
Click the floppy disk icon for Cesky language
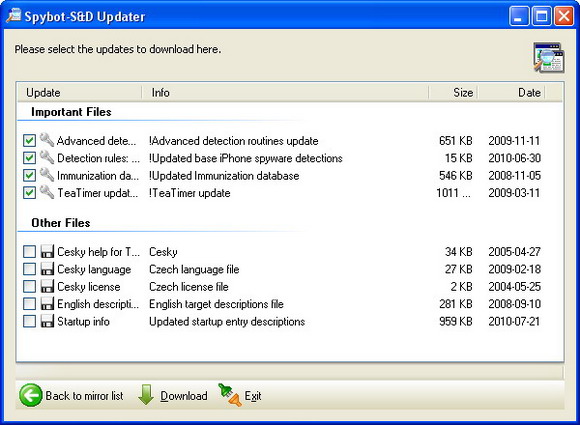(47, 269)
